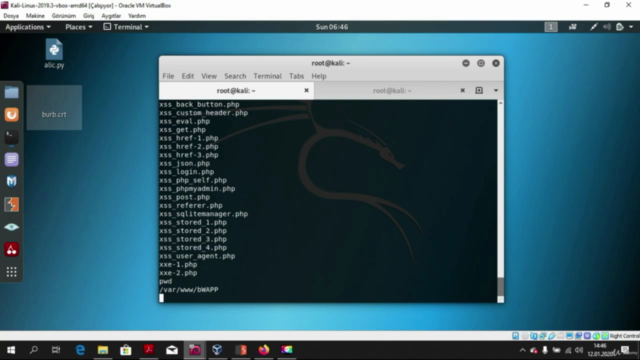Open VirtualBox Yardım menu
This screenshot has width=640, height=360.
(137, 16)
